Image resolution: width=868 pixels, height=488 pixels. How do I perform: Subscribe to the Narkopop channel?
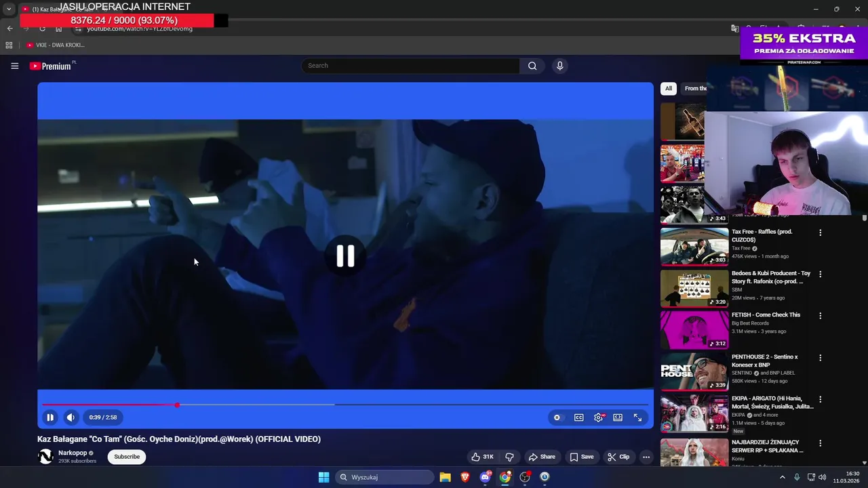[x=127, y=457]
